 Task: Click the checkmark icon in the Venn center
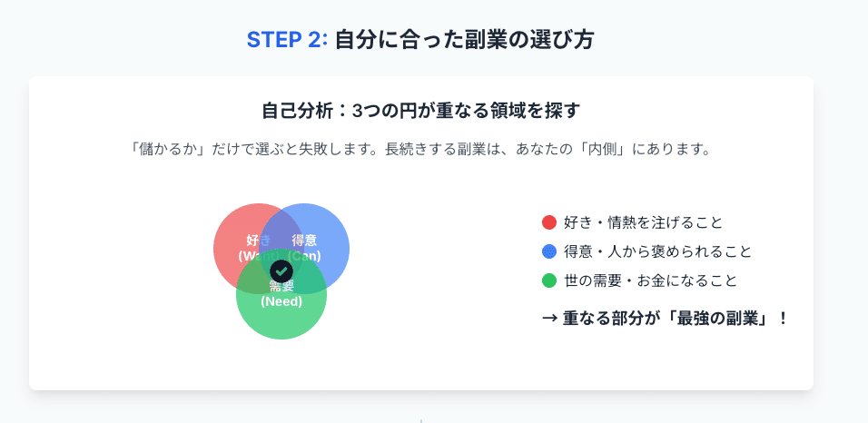[281, 271]
